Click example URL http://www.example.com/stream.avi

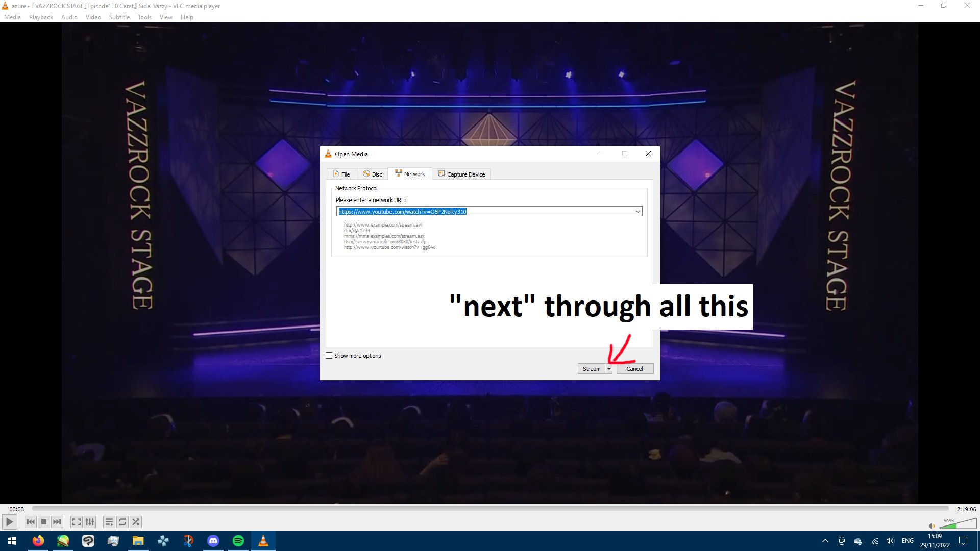pos(383,225)
